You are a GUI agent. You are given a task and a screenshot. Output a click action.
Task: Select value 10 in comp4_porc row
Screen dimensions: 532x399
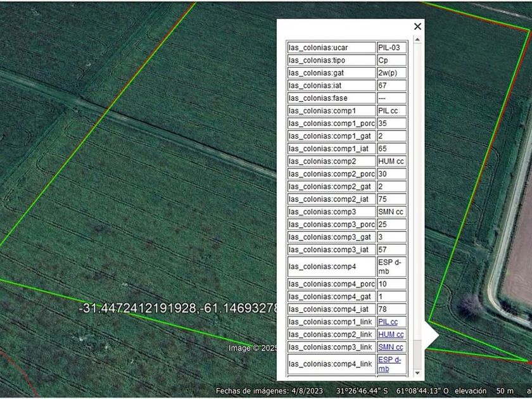[391, 284]
